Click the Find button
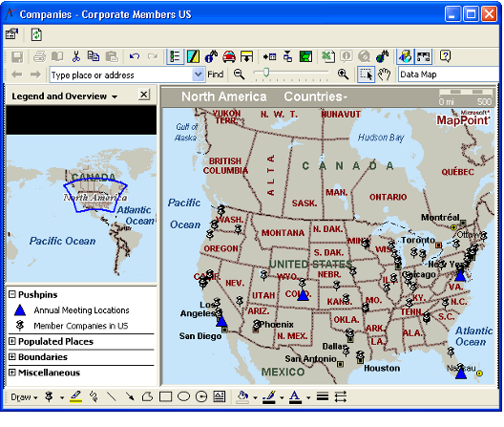 click(216, 75)
